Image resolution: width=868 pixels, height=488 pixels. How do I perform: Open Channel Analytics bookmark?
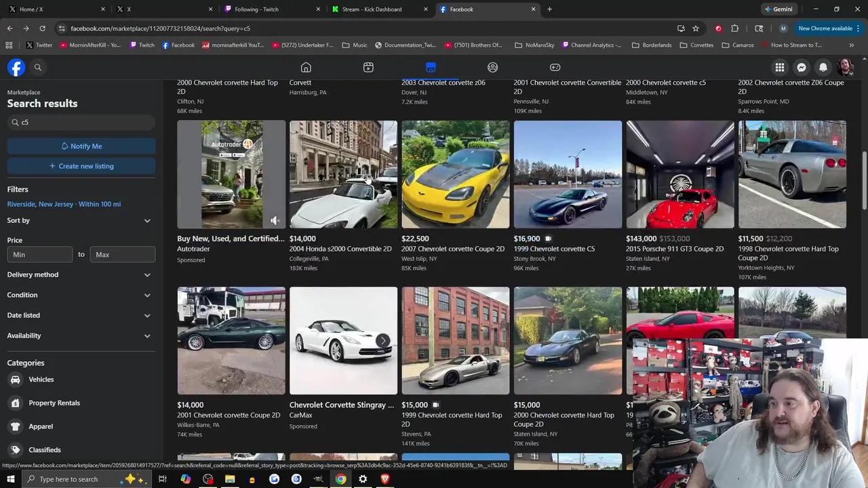(x=591, y=45)
